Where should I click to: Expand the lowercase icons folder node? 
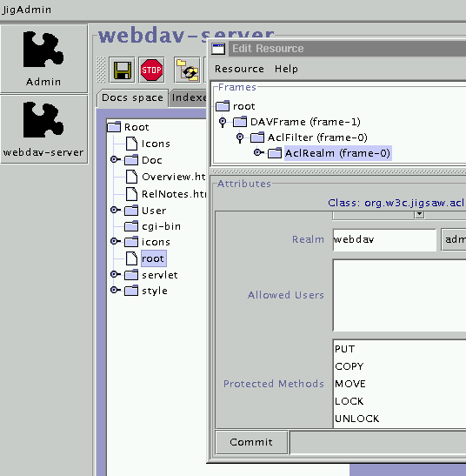tap(115, 241)
